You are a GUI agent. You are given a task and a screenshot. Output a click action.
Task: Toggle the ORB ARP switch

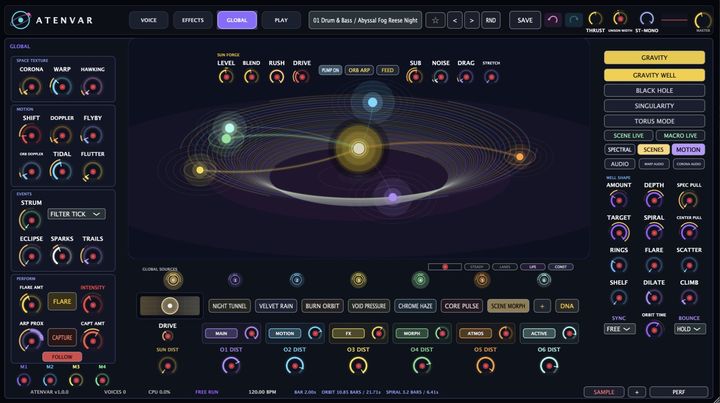(359, 70)
